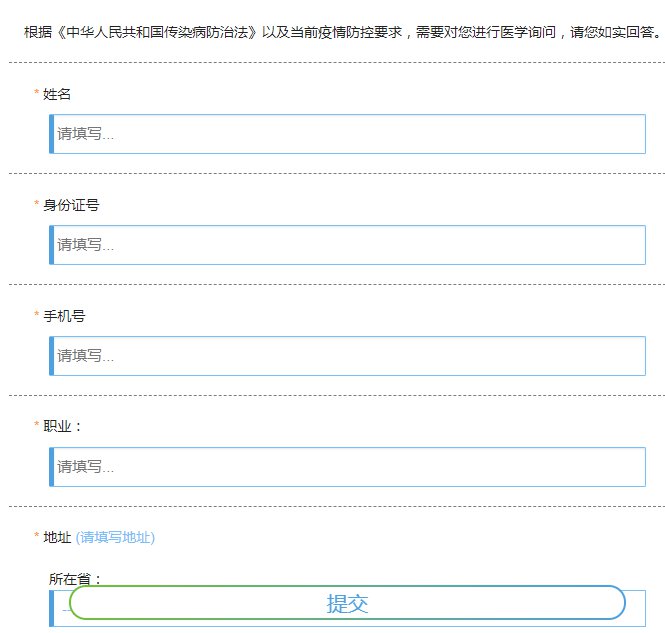Image resolution: width=665 pixels, height=633 pixels.
Task: Click the 身份证号 field label
Action: [x=71, y=205]
